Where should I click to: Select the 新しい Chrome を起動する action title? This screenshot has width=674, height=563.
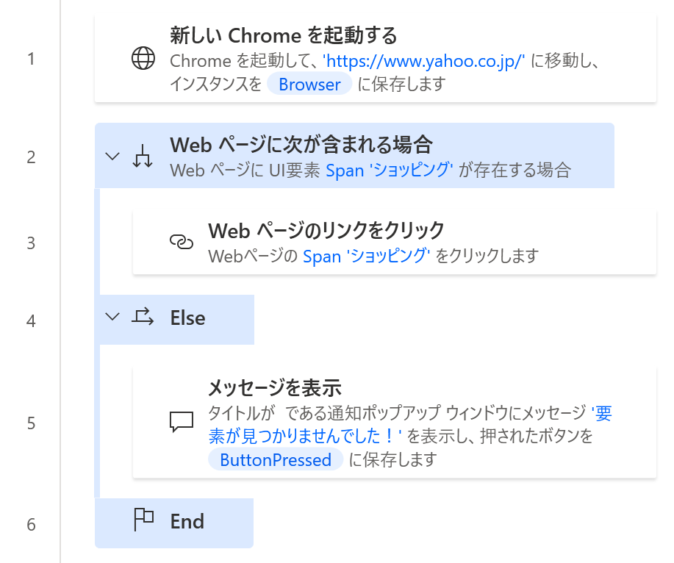(x=284, y=35)
